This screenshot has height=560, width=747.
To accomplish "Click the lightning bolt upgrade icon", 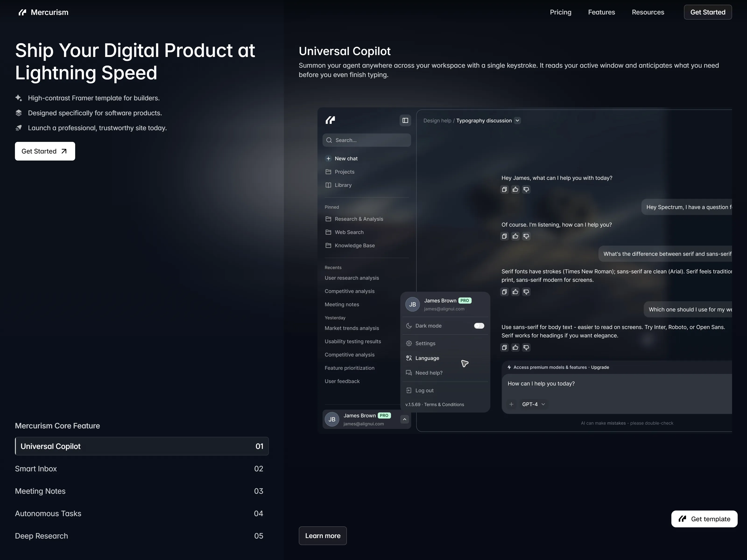I will pos(509,367).
